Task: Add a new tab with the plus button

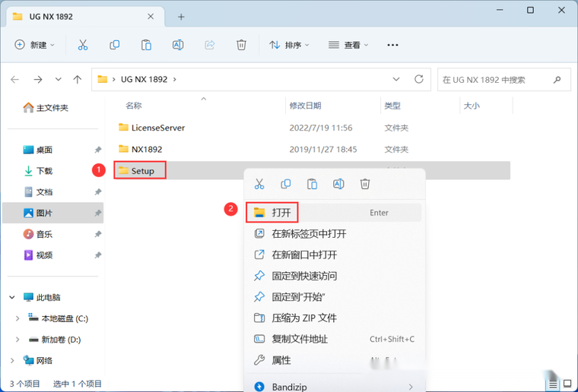Action: pyautogui.click(x=181, y=17)
